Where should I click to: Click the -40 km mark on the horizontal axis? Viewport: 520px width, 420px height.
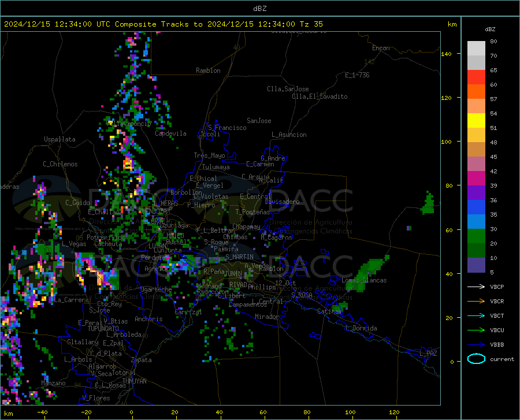coord(42,412)
